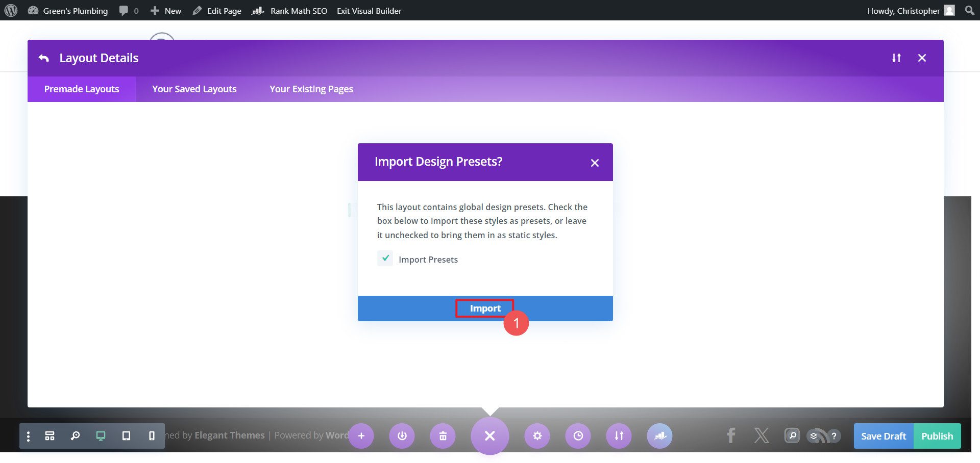
Task: Open the Rank Math SEO toolbar icon
Action: [x=258, y=10]
